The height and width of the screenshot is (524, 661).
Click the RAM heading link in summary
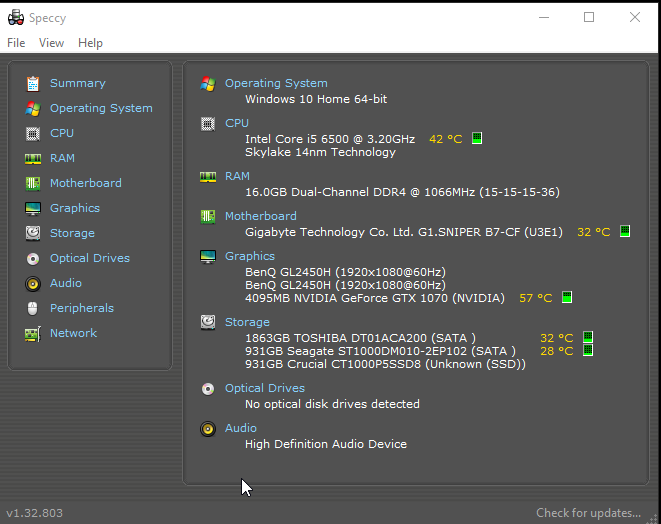pos(237,176)
